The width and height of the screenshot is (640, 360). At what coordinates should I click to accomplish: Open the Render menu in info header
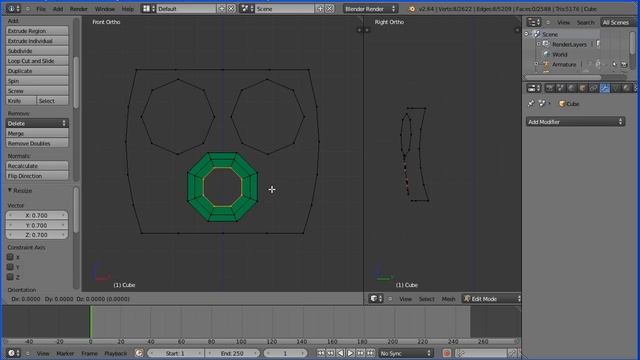point(78,9)
